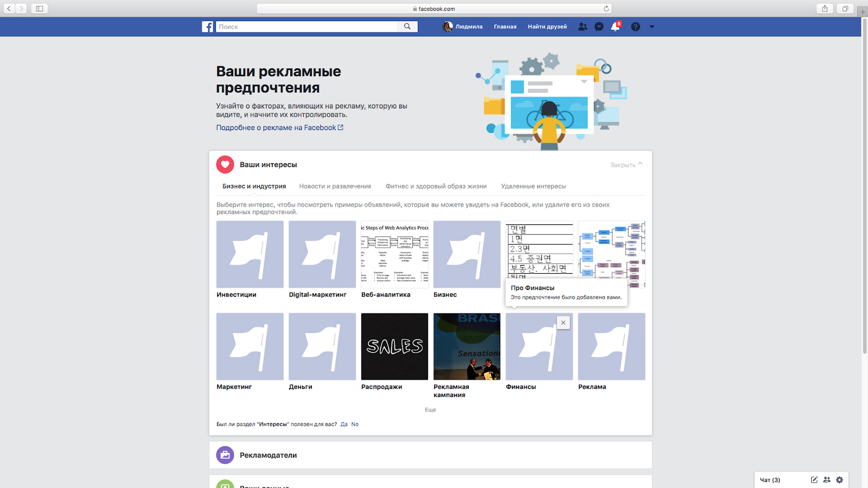Open Подробнее о рекламе на Facebook link

tap(279, 128)
